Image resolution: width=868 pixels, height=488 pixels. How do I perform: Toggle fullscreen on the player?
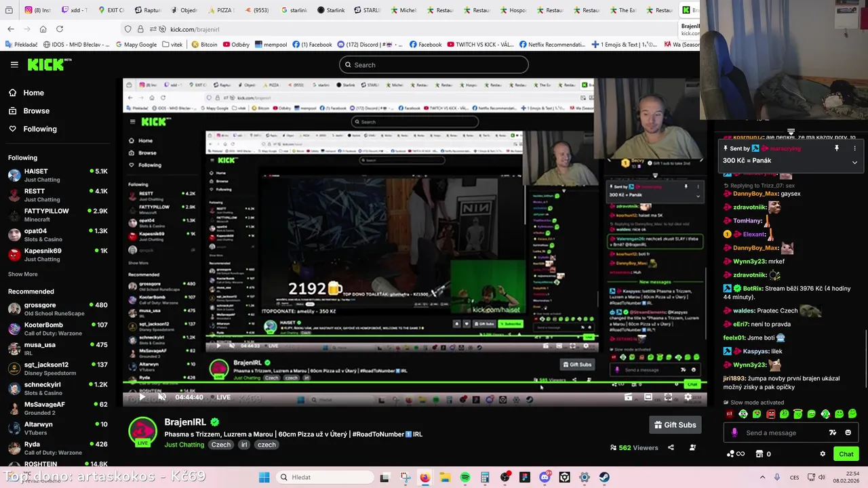pyautogui.click(x=668, y=397)
